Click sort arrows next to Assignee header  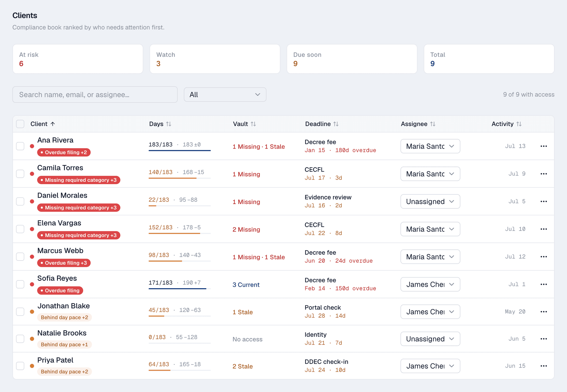pyautogui.click(x=433, y=124)
